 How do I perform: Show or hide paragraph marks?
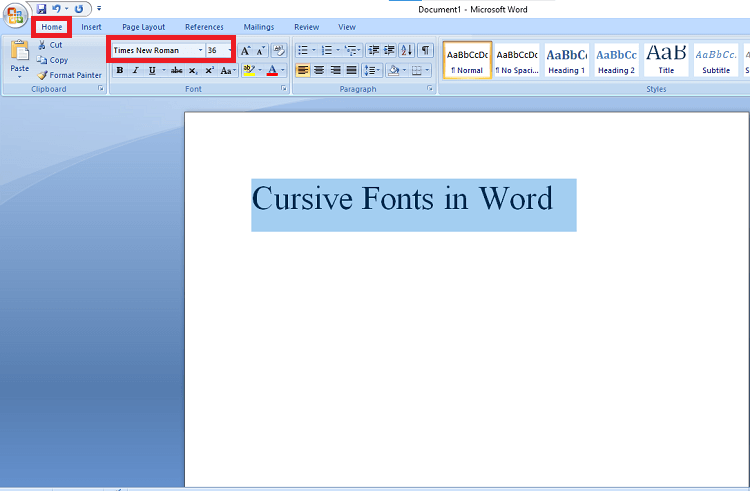425,50
